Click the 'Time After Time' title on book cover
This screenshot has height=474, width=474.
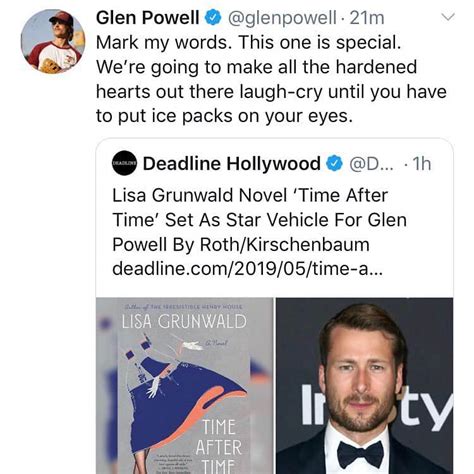[218, 447]
